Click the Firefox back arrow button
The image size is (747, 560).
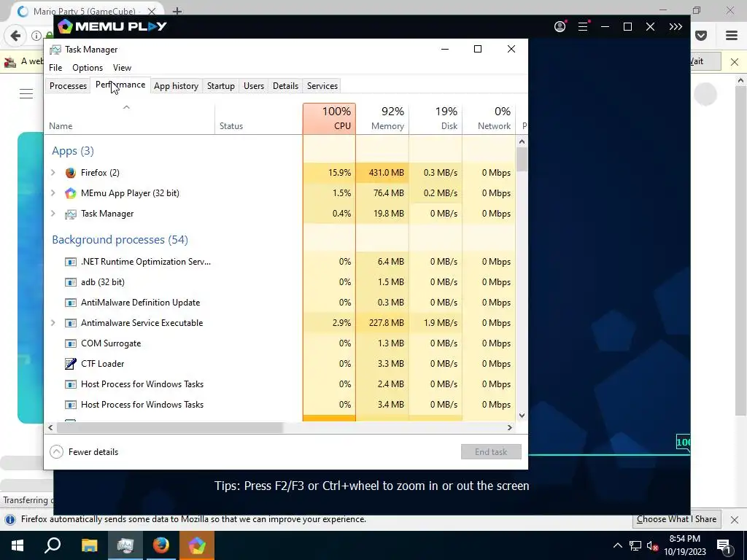click(15, 36)
